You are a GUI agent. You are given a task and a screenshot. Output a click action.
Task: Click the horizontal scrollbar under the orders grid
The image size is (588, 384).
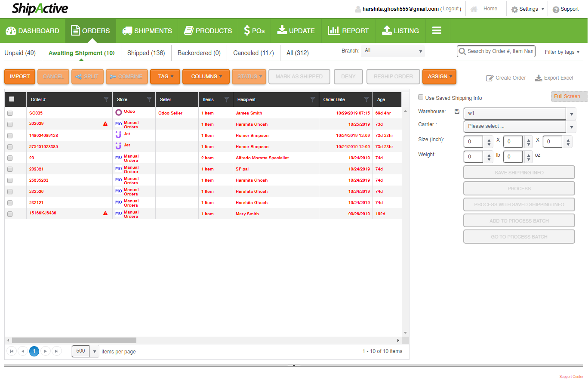pyautogui.click(x=74, y=340)
